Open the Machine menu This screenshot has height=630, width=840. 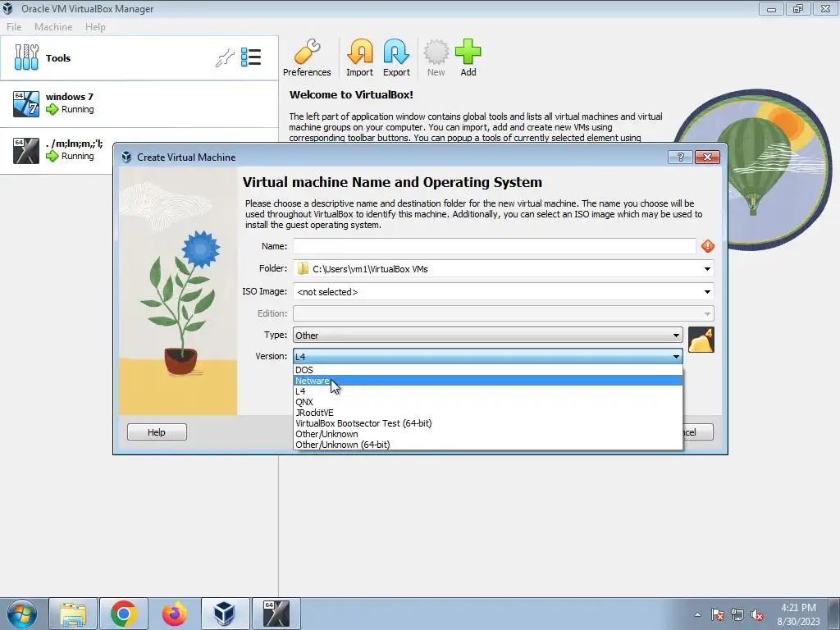coord(53,27)
